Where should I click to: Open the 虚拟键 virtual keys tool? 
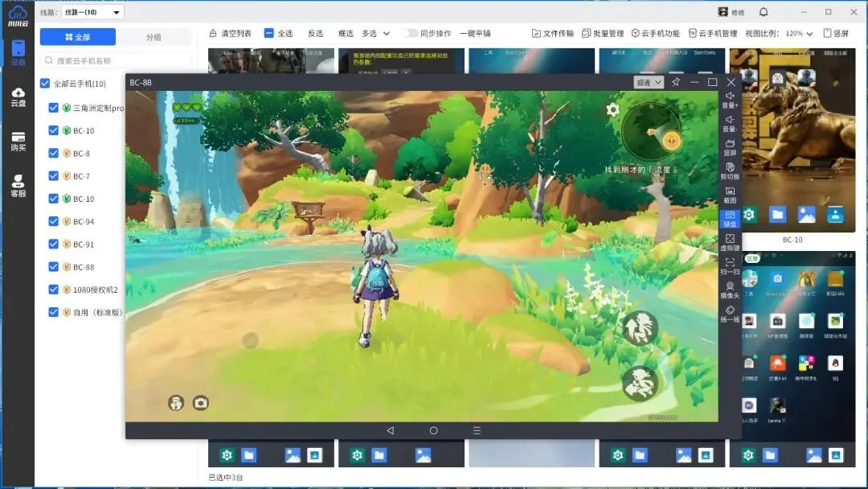coord(730,243)
